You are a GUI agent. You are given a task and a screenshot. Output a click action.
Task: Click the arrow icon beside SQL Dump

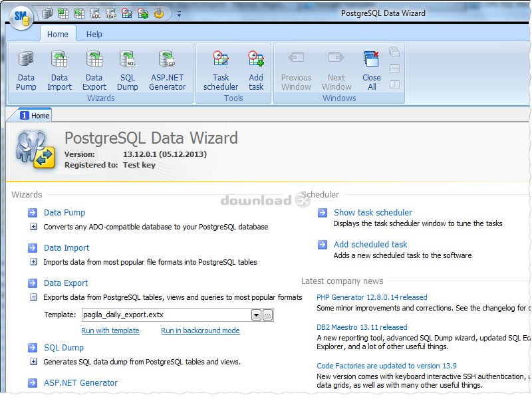tap(33, 348)
